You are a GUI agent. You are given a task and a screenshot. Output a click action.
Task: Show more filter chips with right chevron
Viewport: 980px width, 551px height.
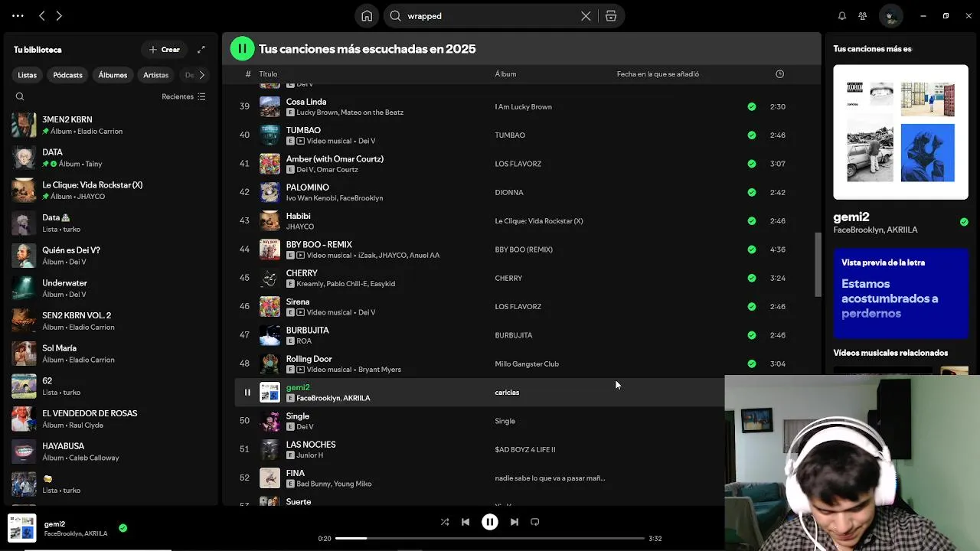(x=202, y=75)
